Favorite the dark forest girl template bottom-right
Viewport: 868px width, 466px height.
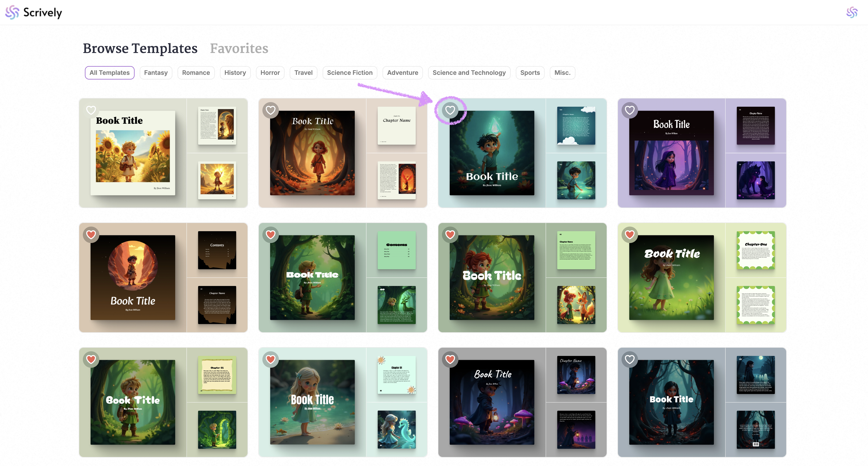click(630, 359)
